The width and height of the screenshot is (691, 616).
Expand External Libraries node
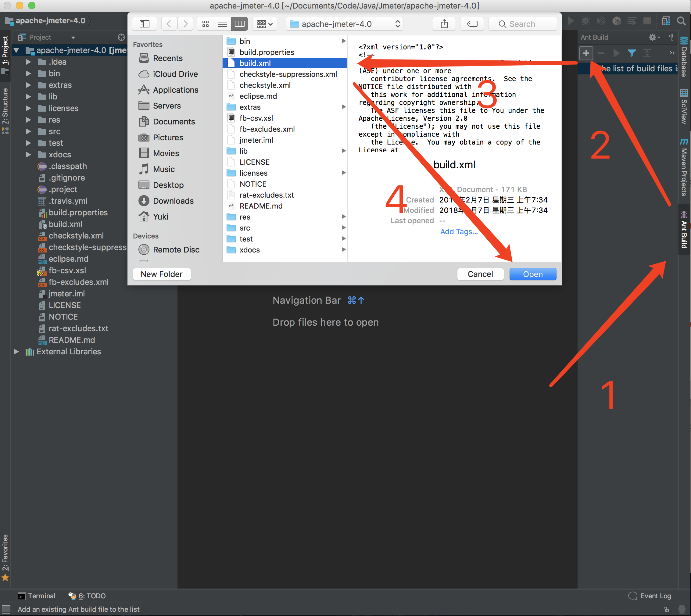[16, 352]
